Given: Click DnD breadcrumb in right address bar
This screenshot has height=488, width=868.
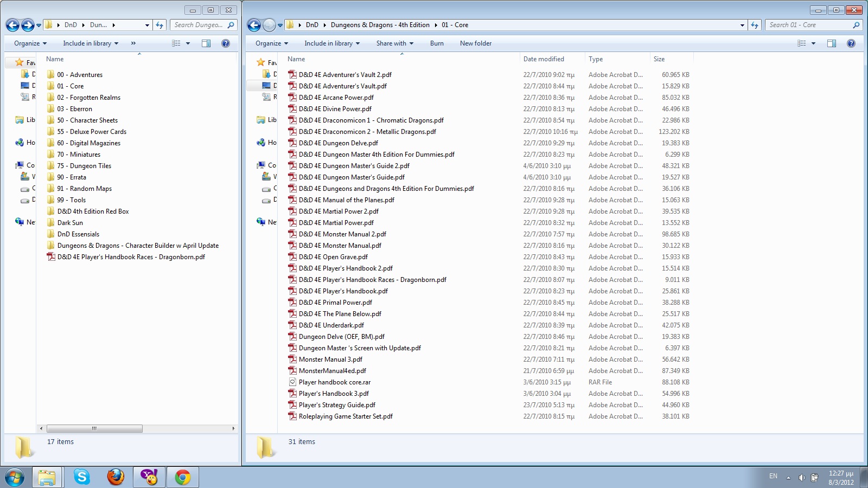Looking at the screenshot, I should 312,25.
